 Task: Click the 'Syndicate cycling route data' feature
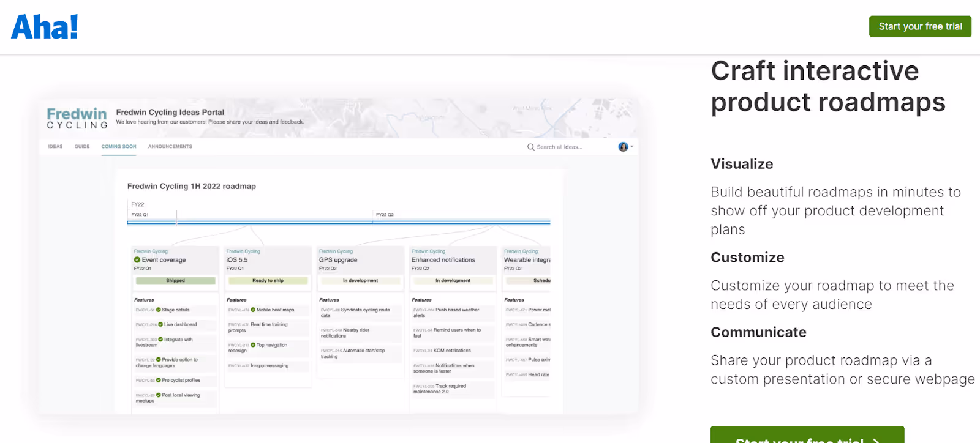(360, 313)
